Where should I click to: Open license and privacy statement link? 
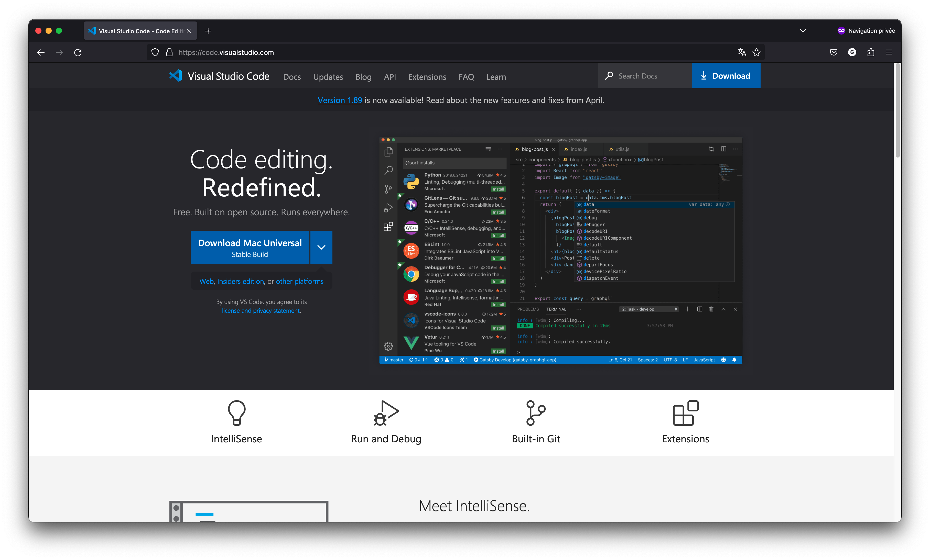tap(261, 311)
